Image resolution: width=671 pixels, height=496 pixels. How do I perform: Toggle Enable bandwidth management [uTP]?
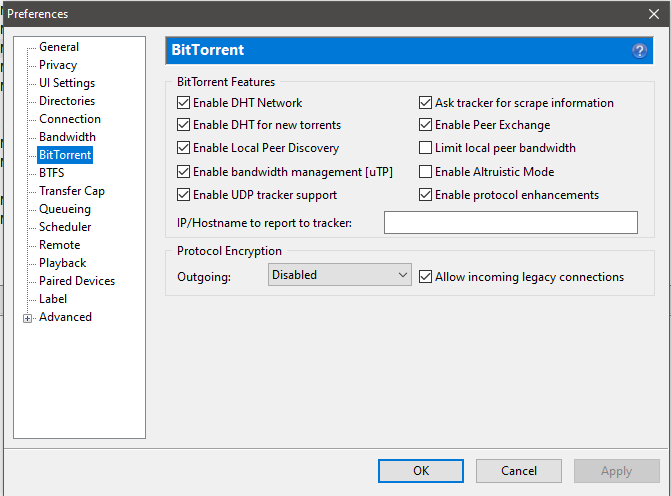[x=183, y=172]
